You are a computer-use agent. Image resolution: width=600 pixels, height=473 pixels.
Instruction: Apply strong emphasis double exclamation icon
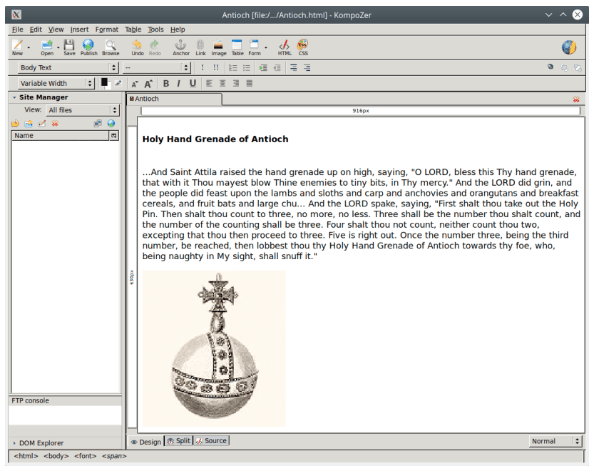216,68
